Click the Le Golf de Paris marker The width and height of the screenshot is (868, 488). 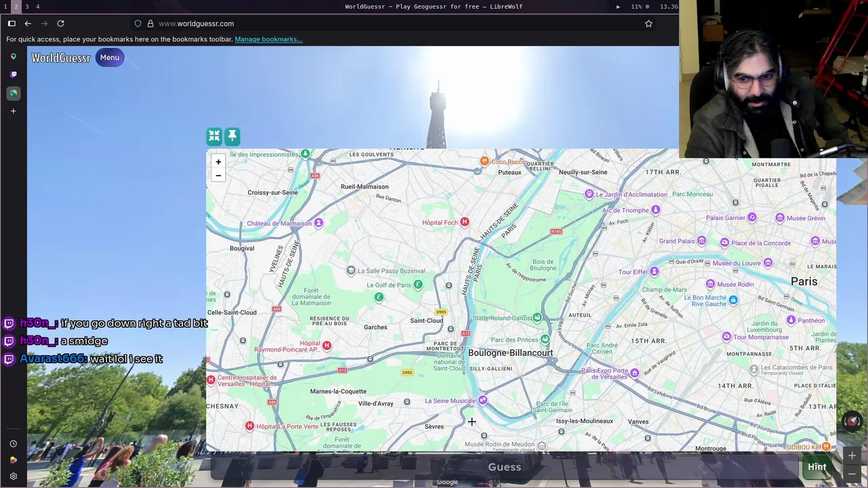pos(418,285)
